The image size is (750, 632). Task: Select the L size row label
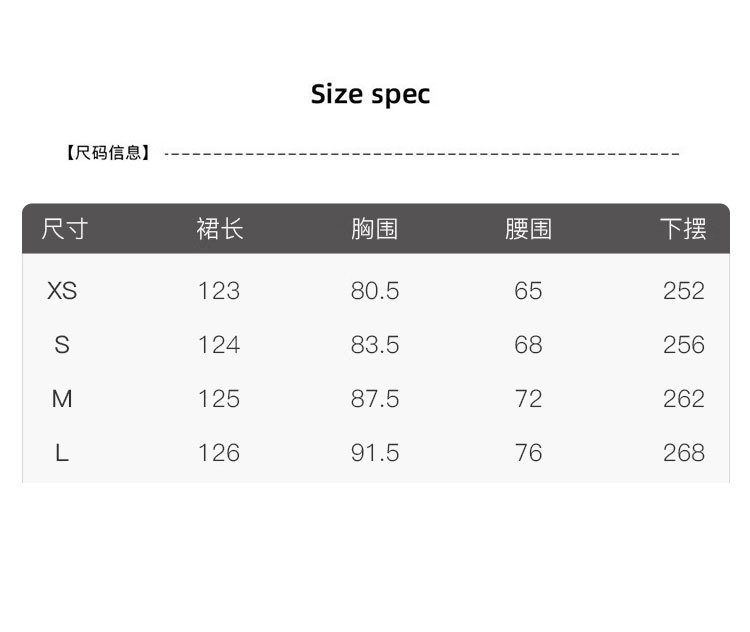(x=62, y=453)
